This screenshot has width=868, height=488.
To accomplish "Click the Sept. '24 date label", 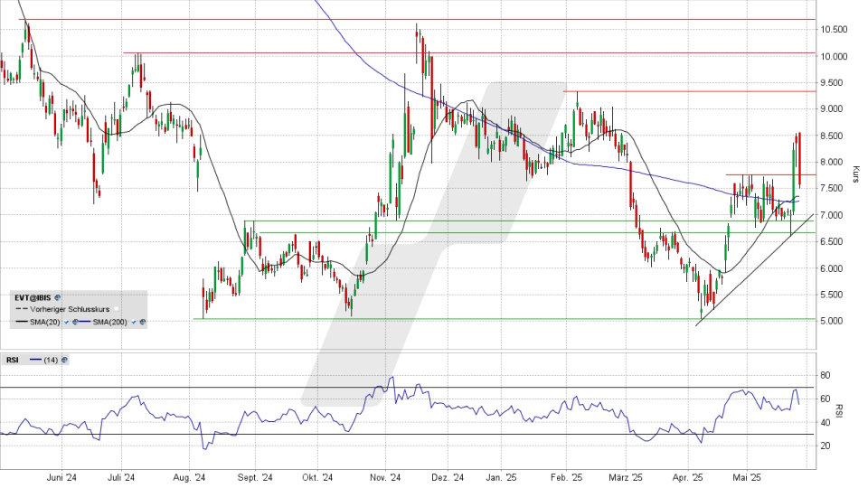I will click(255, 477).
